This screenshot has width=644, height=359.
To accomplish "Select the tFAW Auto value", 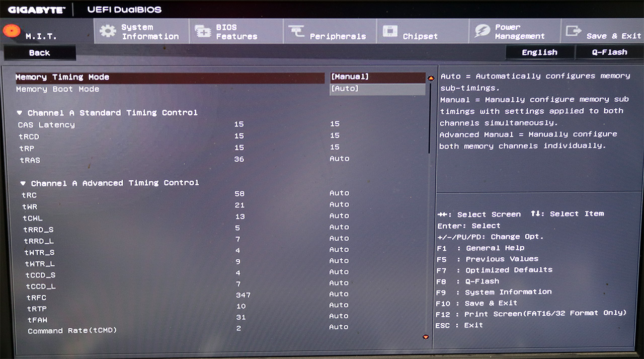I will [x=340, y=316].
